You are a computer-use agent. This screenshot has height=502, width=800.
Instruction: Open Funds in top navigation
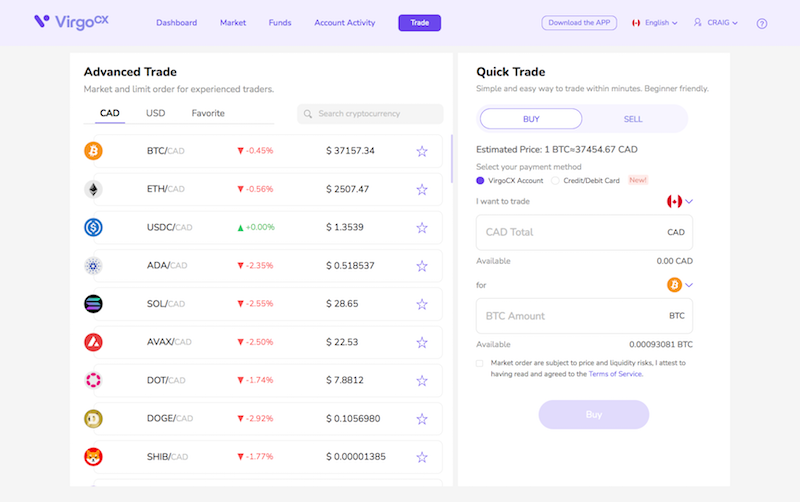(280, 23)
